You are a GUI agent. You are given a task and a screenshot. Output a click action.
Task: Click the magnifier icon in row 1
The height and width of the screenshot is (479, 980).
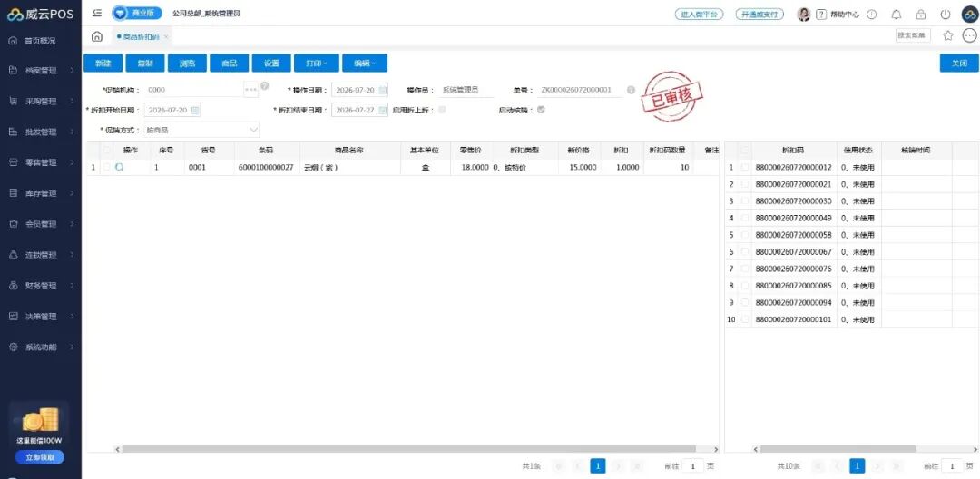tap(119, 167)
